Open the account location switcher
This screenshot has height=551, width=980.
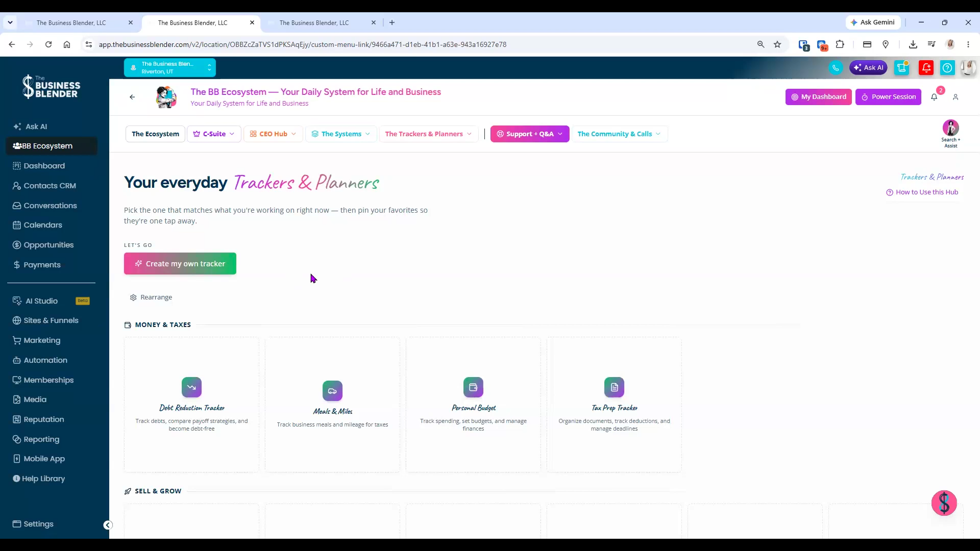pyautogui.click(x=170, y=68)
